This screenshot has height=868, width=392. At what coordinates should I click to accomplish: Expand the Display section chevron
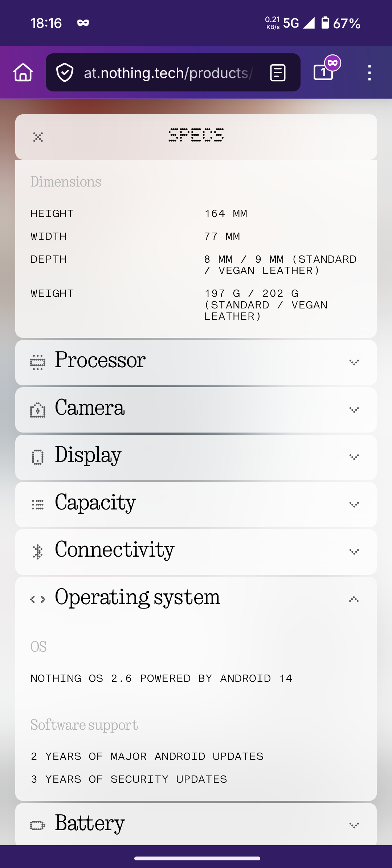click(x=354, y=457)
